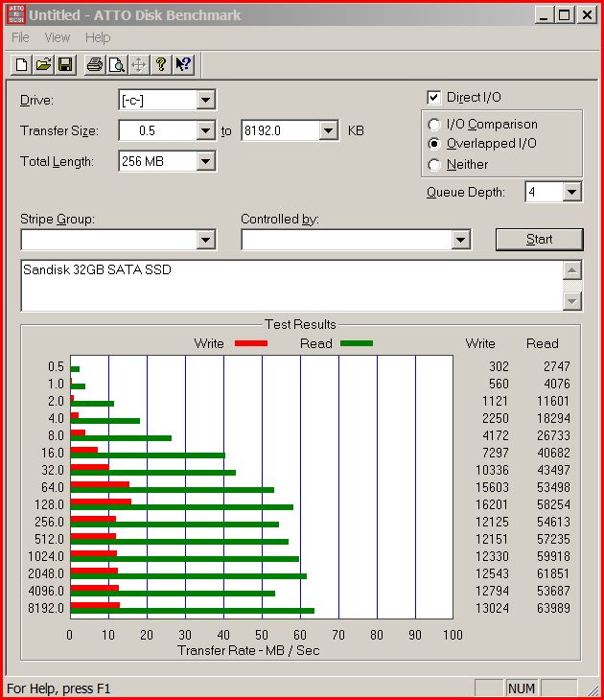Click the description scrollbar down arrow
The height and width of the screenshot is (700, 604).
[x=571, y=301]
